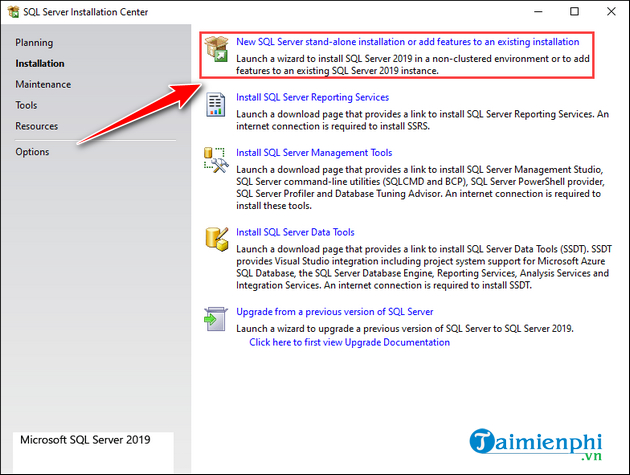Open Install SQL Server Data Tools link
Viewport: 630px width, 475px height.
tap(295, 232)
